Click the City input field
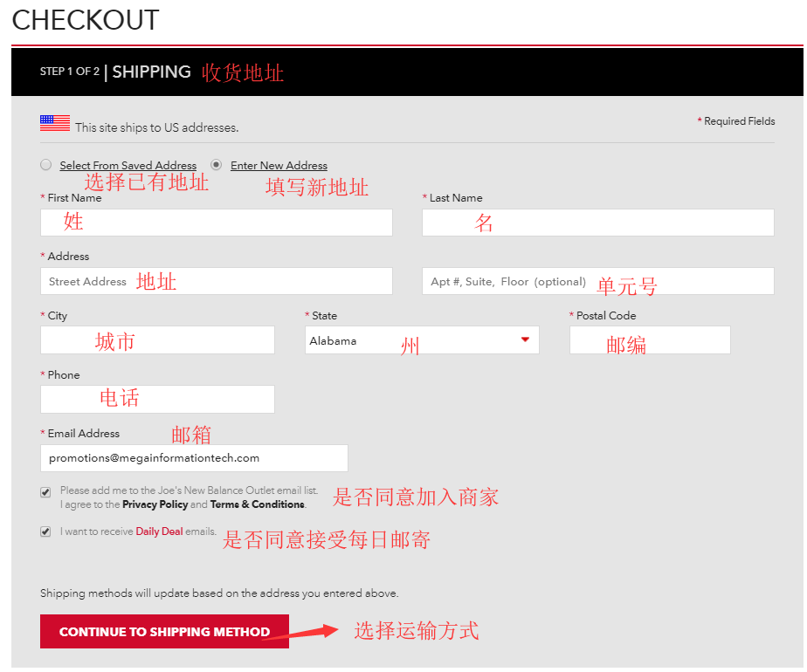The image size is (807, 672). 157,340
